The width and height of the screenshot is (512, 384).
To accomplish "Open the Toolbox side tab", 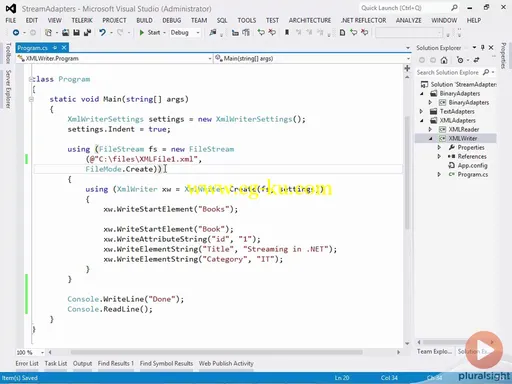I will tap(8, 53).
